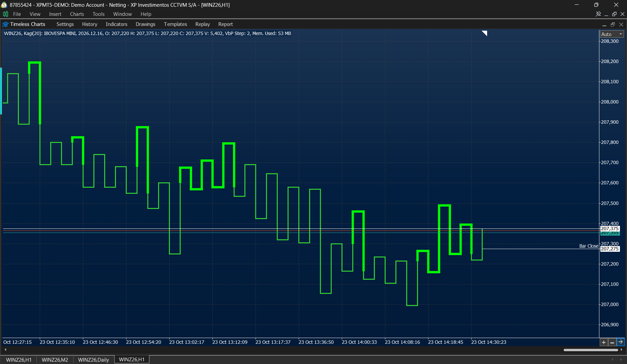
Task: Open Timeless Charts Settings
Action: click(65, 24)
